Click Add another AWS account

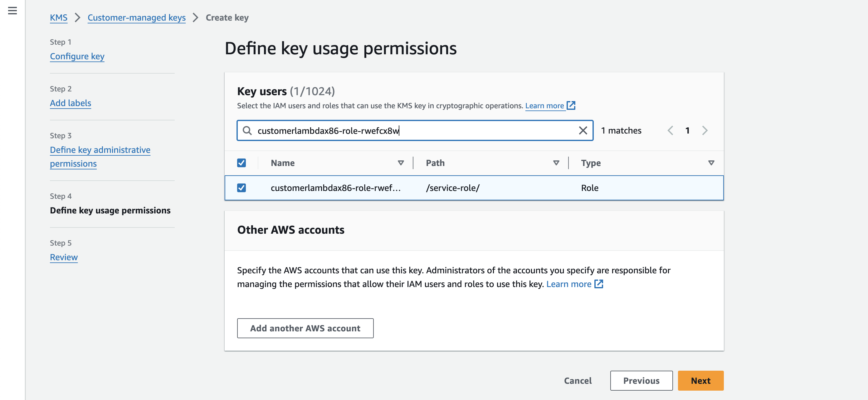coord(305,328)
